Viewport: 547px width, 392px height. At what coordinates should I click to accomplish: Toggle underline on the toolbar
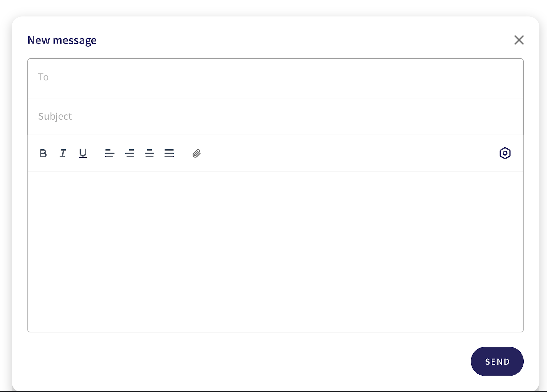pyautogui.click(x=83, y=153)
